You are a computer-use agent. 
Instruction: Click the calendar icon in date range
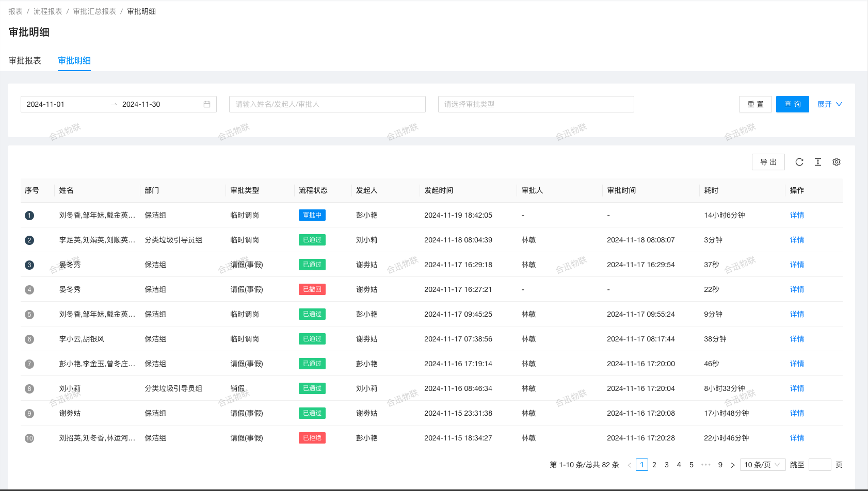point(207,104)
